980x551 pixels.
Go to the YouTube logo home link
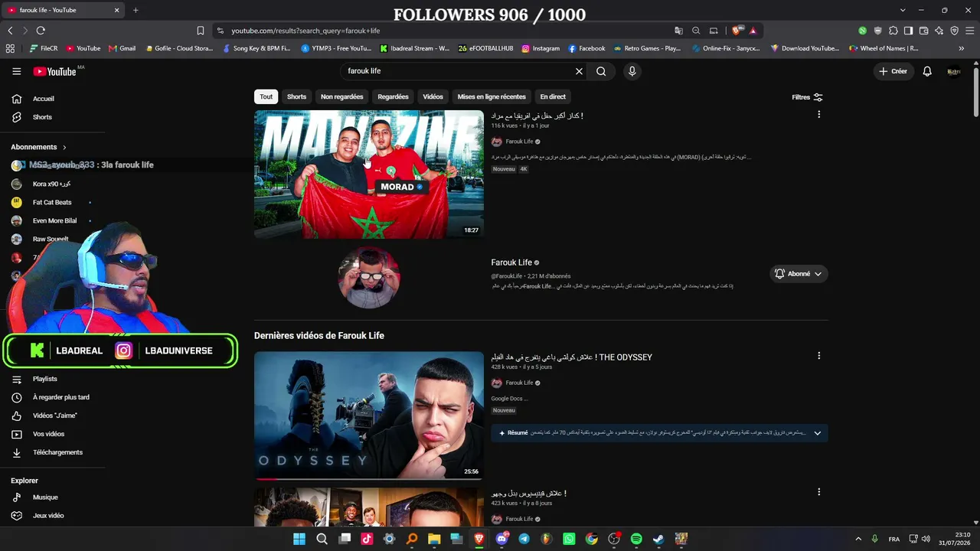(54, 71)
